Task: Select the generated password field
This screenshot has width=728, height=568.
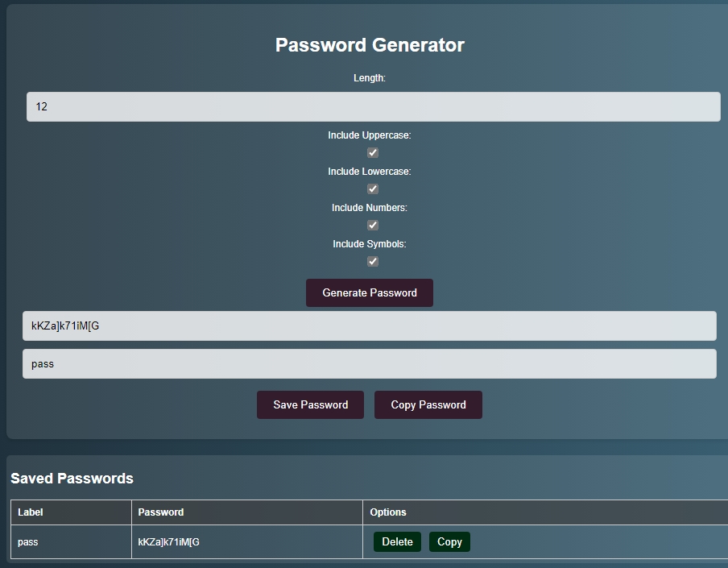Action: [370, 326]
